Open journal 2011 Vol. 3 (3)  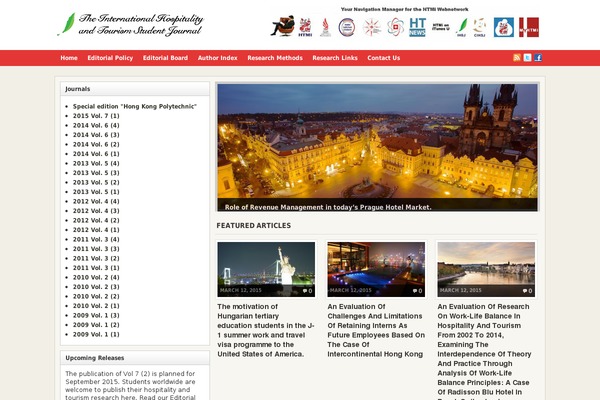(96, 249)
